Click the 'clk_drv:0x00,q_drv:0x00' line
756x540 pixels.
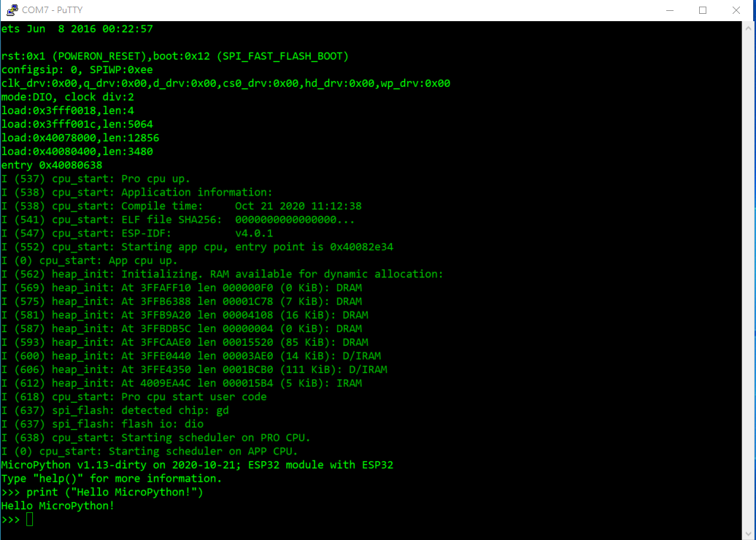pos(225,83)
